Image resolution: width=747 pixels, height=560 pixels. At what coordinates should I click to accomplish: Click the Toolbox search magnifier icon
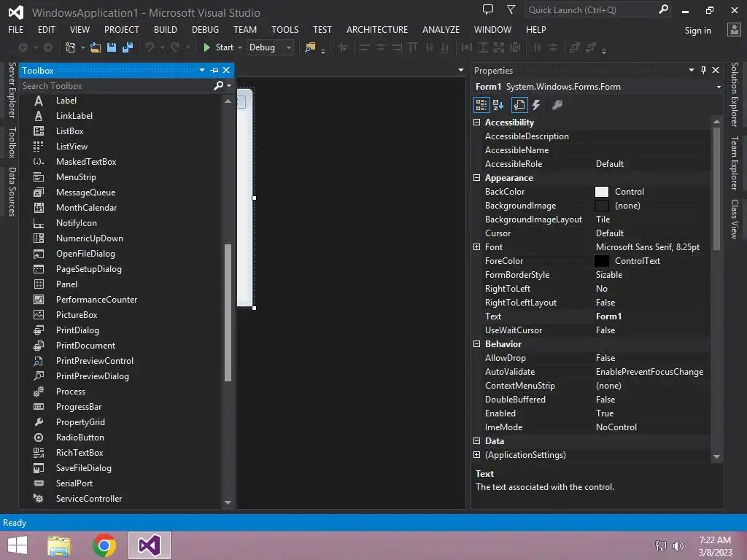[x=218, y=85]
